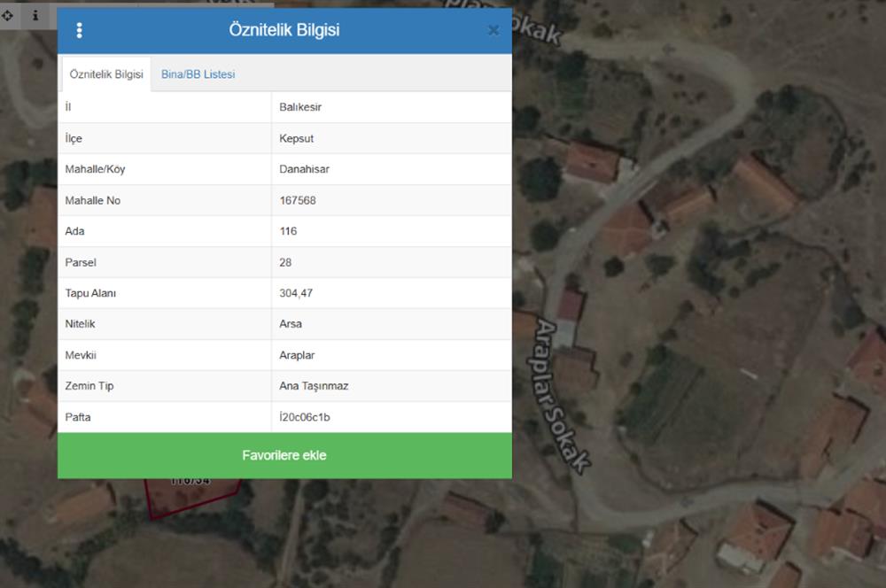Click the Arsa nitelik value
886x588 pixels.
pyautogui.click(x=291, y=323)
